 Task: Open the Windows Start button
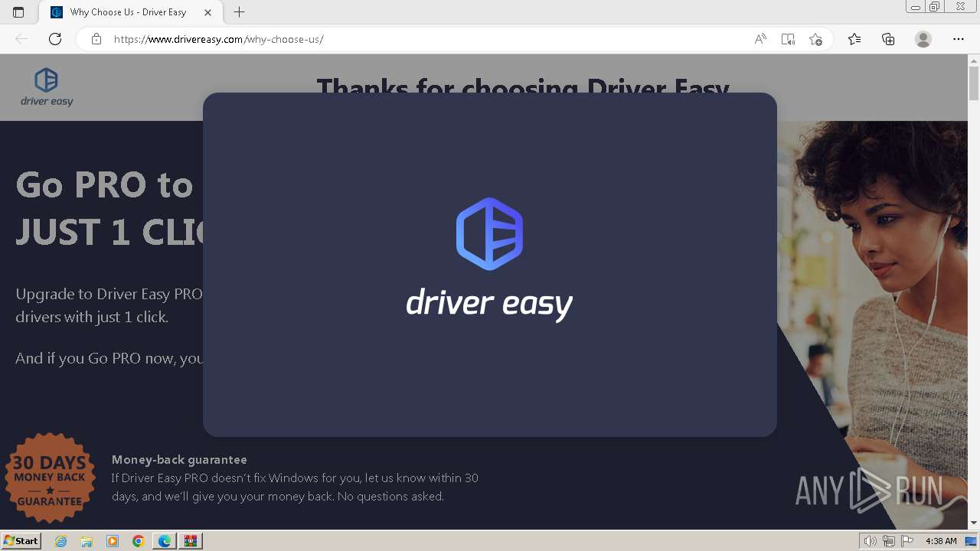point(21,541)
